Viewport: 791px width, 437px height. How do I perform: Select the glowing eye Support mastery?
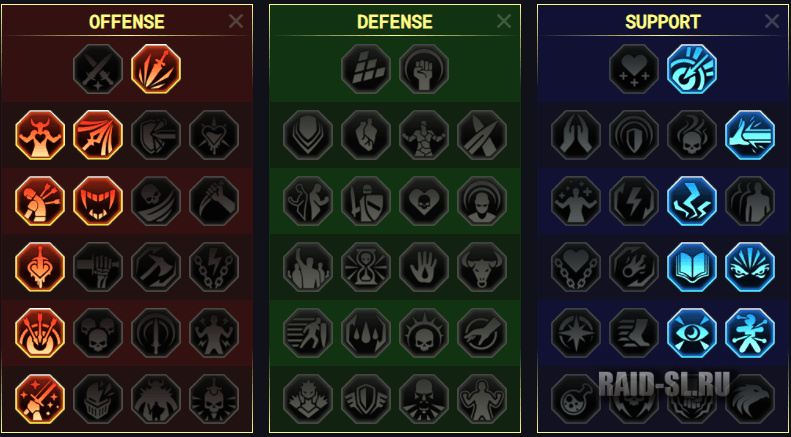[x=692, y=333]
